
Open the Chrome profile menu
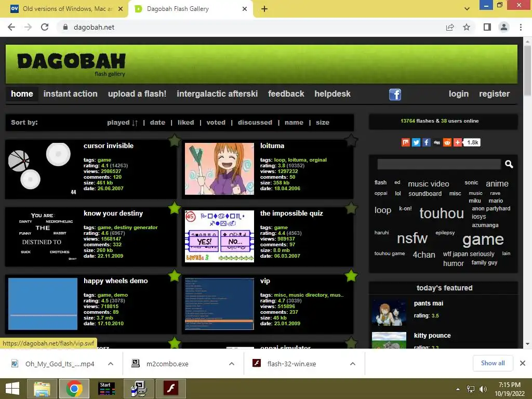click(504, 27)
